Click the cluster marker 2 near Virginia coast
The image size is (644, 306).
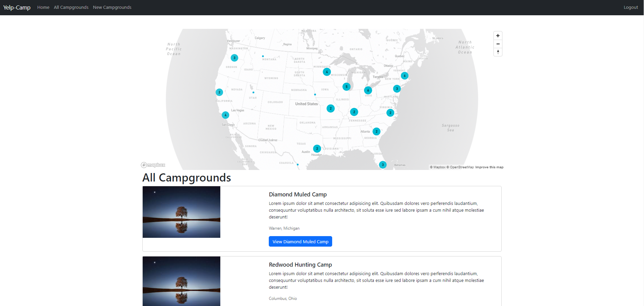tap(390, 113)
